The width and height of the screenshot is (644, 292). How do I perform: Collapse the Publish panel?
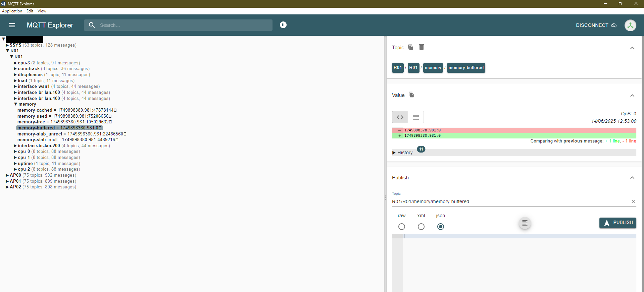[x=632, y=178]
